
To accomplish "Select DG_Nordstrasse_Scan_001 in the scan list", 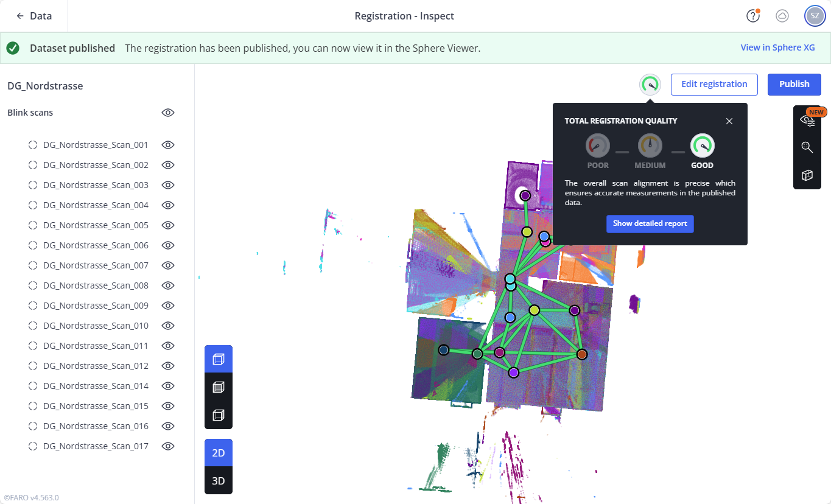I will point(96,145).
